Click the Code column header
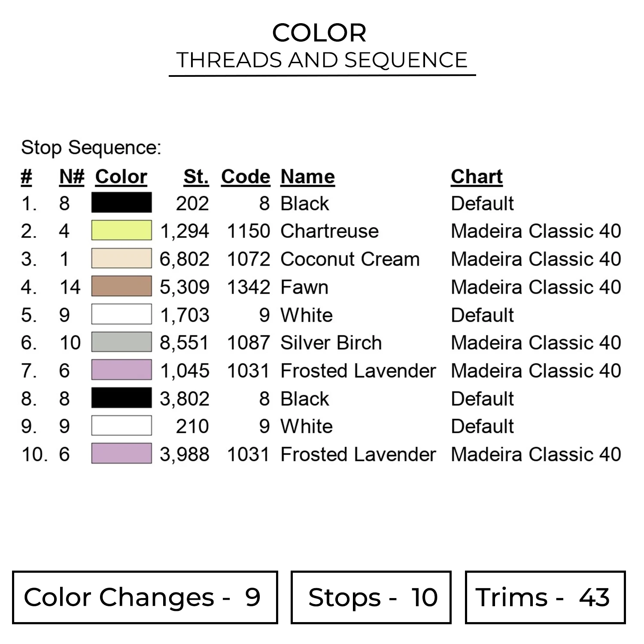 (246, 177)
